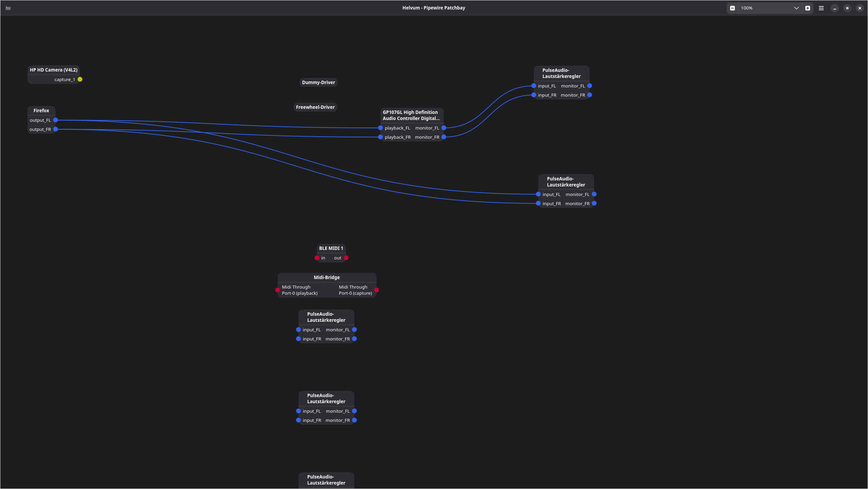The image size is (868, 489).
Task: Click the app icon in title bar
Action: click(x=8, y=8)
